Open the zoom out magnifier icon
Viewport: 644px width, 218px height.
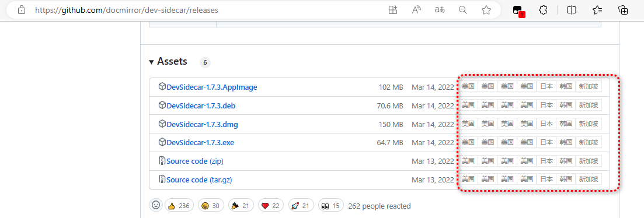click(463, 10)
